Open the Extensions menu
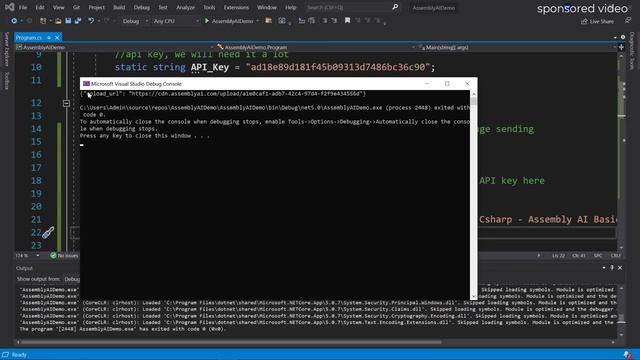This screenshot has width=640, height=360. tap(236, 7)
